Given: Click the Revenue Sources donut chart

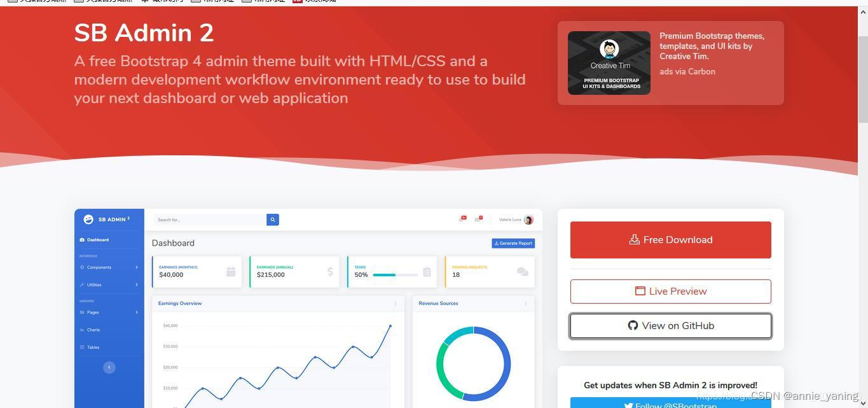Looking at the screenshot, I should point(474,364).
